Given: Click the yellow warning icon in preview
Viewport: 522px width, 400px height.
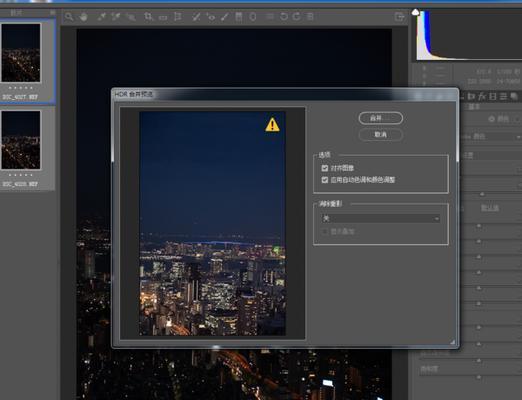Looking at the screenshot, I should [272, 125].
